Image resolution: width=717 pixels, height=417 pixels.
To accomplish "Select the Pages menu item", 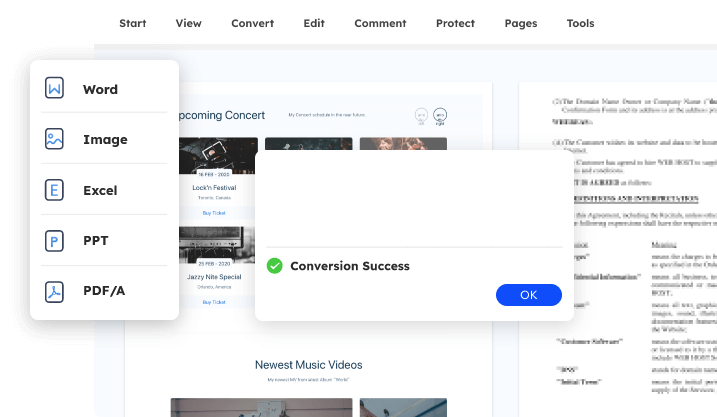I will pyautogui.click(x=521, y=23).
